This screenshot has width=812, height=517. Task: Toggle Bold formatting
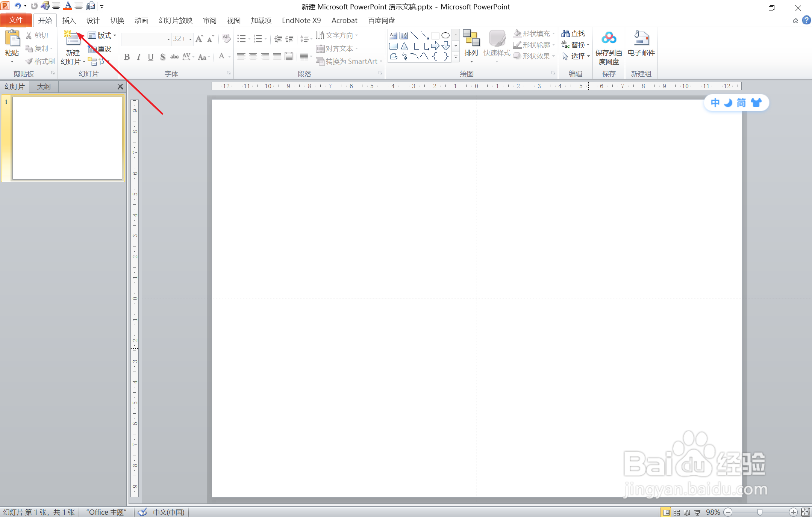[127, 57]
